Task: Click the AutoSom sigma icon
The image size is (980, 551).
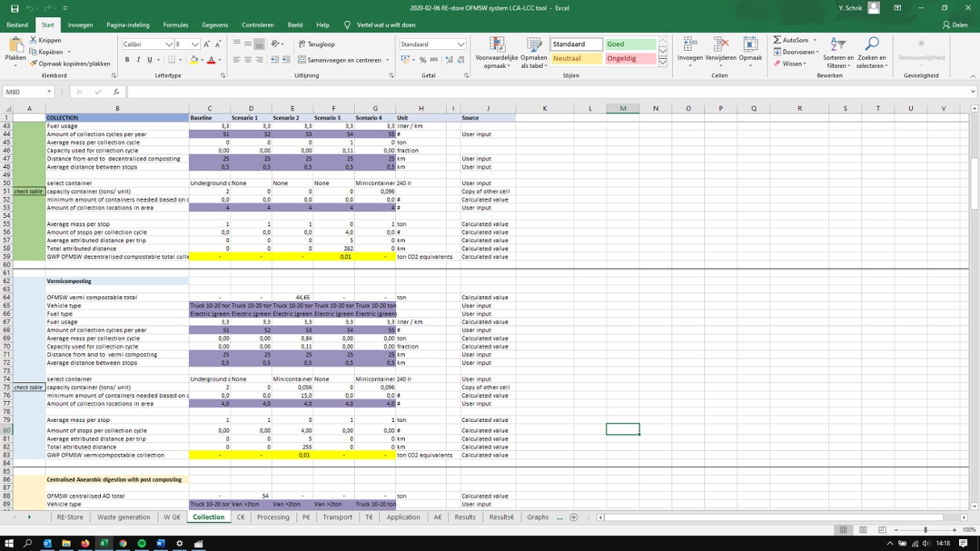Action: pyautogui.click(x=778, y=40)
